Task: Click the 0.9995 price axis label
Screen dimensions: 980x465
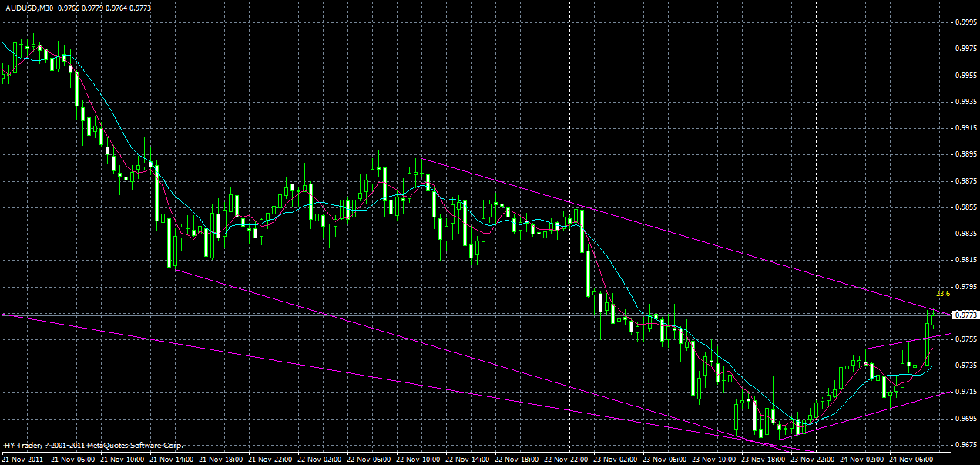Action: (x=966, y=23)
